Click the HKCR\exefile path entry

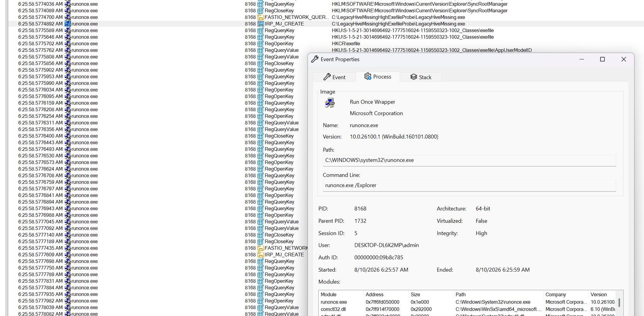click(346, 44)
